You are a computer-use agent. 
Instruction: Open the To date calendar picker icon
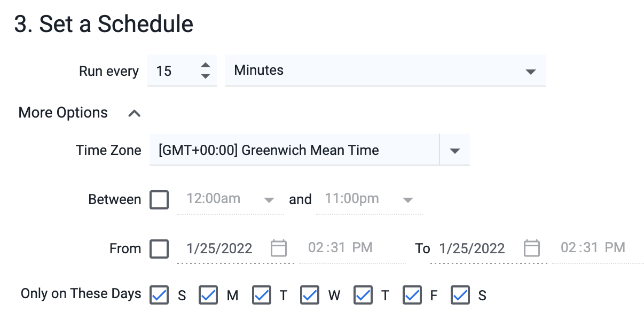(x=531, y=248)
